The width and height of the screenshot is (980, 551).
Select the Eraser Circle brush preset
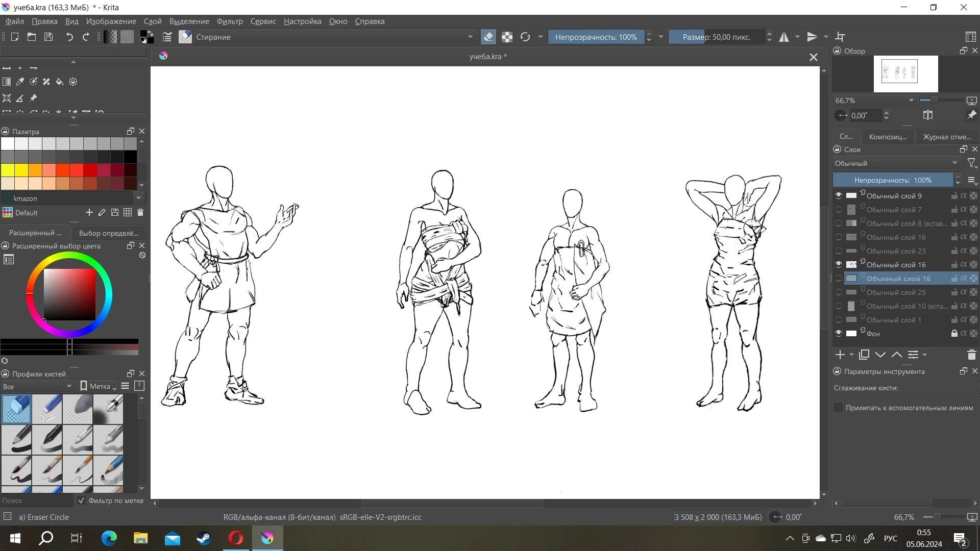[x=16, y=409]
